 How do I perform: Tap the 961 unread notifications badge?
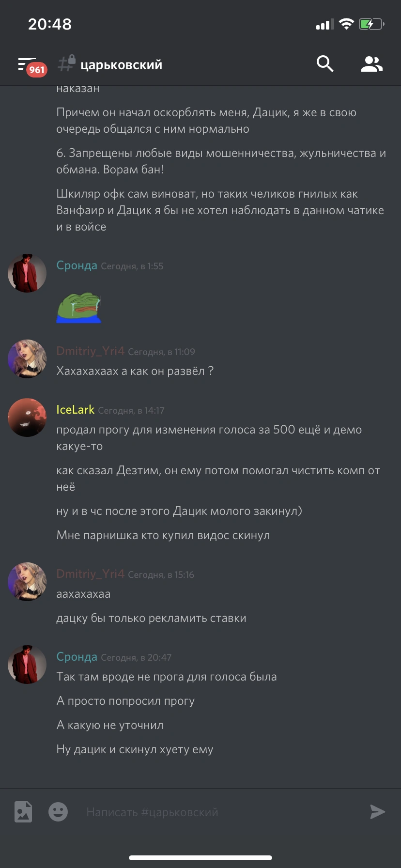pos(36,70)
